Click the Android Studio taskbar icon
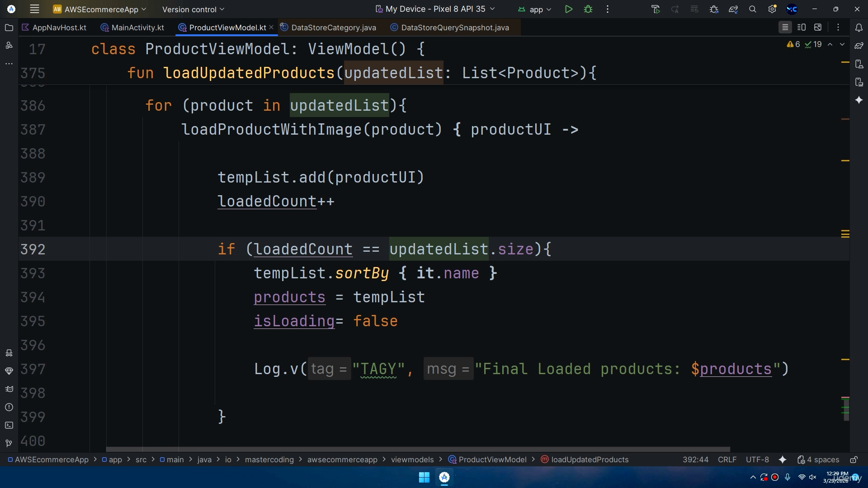 pos(444,477)
